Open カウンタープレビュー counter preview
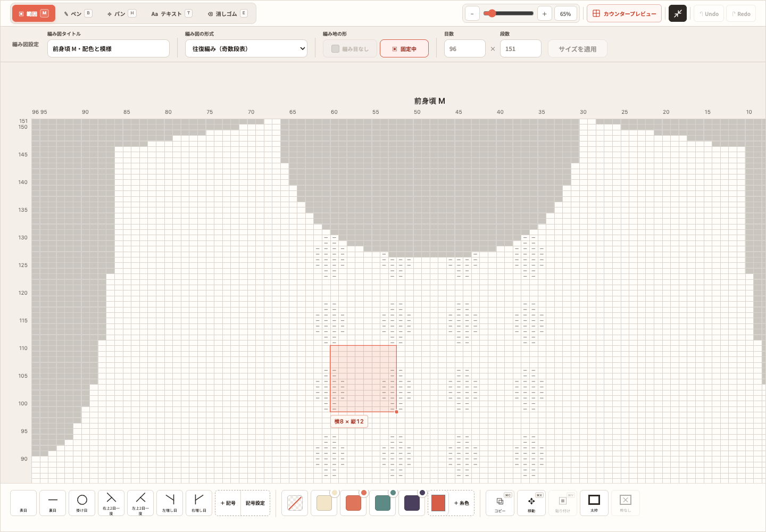This screenshot has width=766, height=532. pos(624,13)
